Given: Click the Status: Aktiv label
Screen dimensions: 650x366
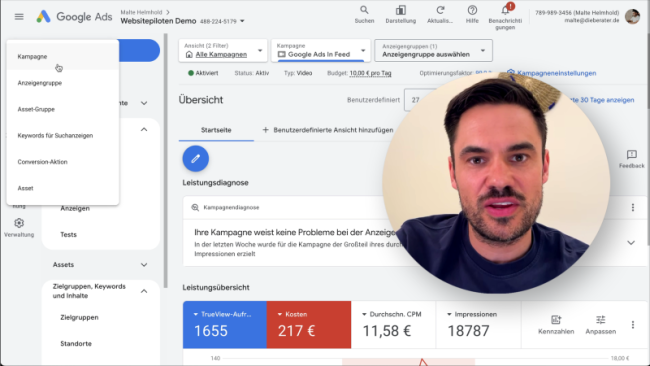Looking at the screenshot, I should pos(252,73).
